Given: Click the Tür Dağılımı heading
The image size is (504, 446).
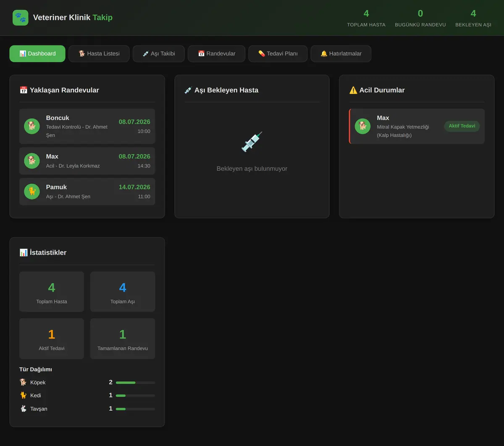Looking at the screenshot, I should pos(36,370).
